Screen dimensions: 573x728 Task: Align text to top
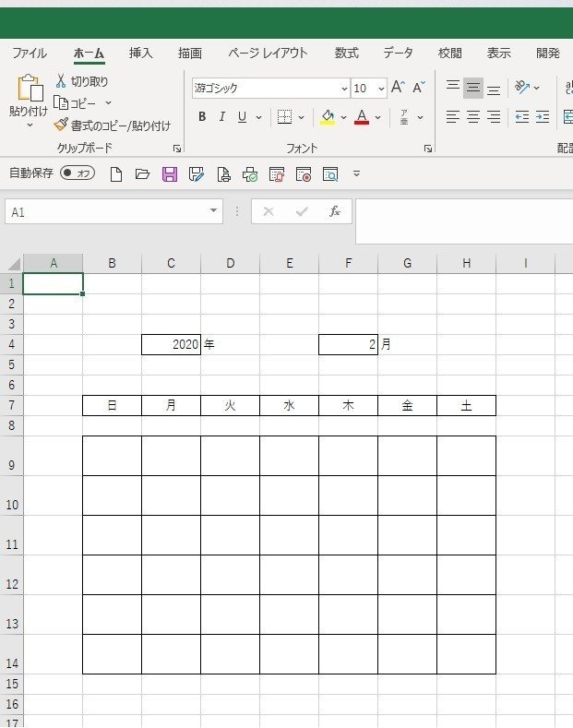pyautogui.click(x=453, y=88)
